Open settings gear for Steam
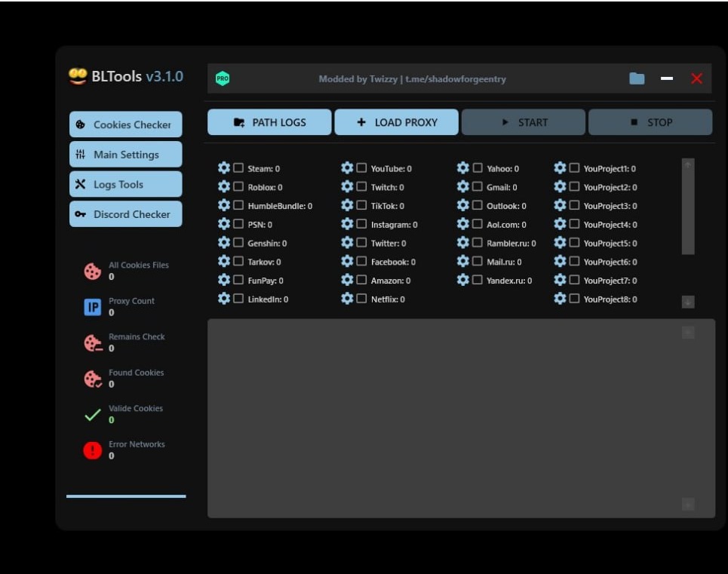The width and height of the screenshot is (728, 574). [x=224, y=167]
